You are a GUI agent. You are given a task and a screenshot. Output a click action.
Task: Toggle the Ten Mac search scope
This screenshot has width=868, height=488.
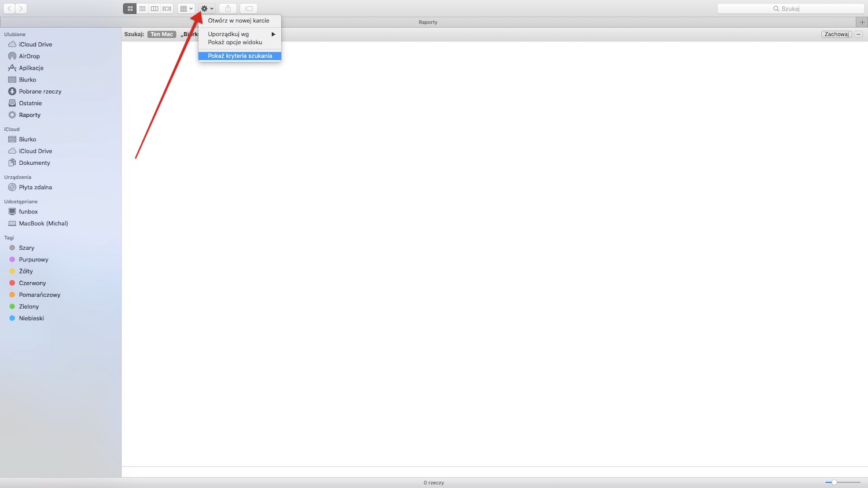pyautogui.click(x=161, y=34)
